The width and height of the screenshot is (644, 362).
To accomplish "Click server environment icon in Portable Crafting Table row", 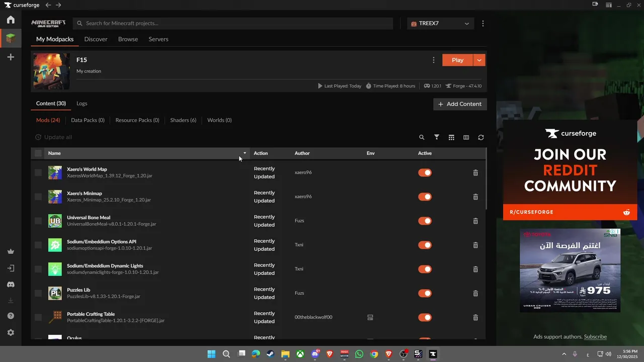I will point(370,317).
